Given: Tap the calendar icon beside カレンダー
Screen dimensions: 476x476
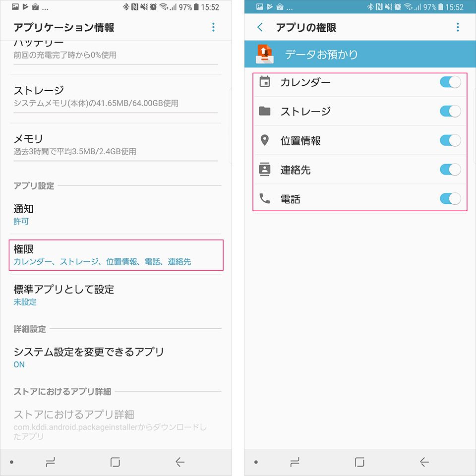Looking at the screenshot, I should [x=265, y=82].
